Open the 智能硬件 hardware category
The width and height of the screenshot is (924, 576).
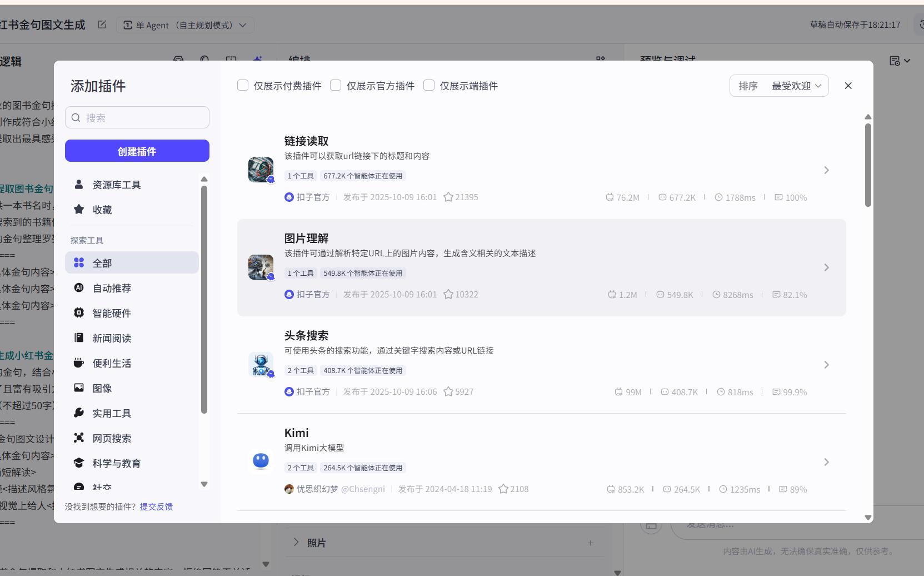click(x=112, y=312)
